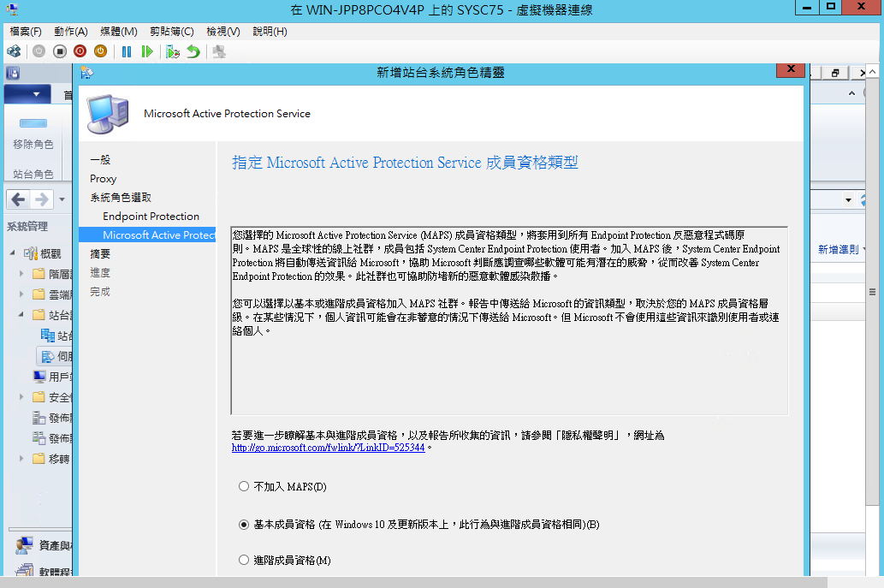Click the 雲端 folder icon
This screenshot has height=588, width=884.
pyautogui.click(x=39, y=294)
